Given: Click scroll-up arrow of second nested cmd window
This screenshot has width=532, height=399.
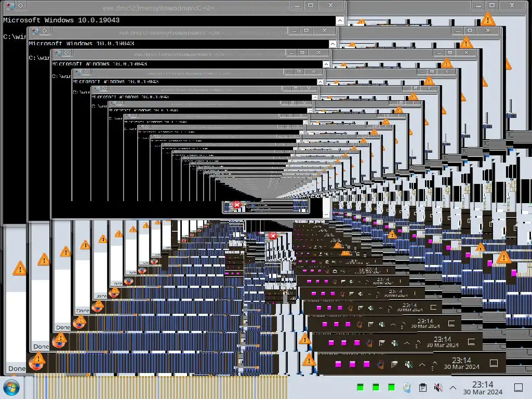Looking at the screenshot, I should 332,44.
